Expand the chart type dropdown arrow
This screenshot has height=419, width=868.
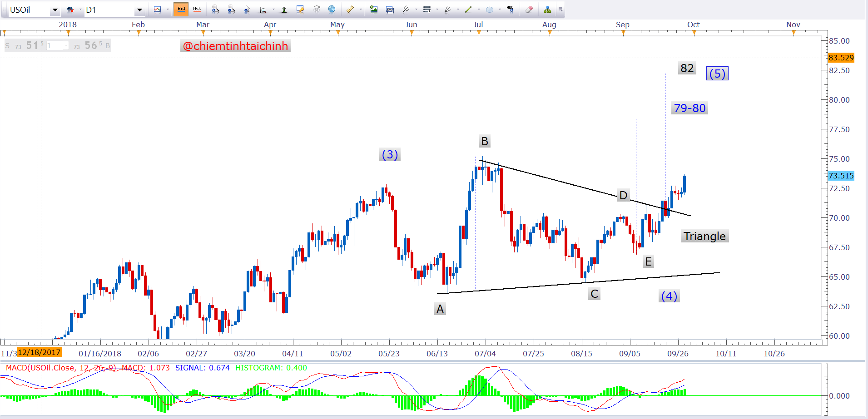pyautogui.click(x=168, y=10)
